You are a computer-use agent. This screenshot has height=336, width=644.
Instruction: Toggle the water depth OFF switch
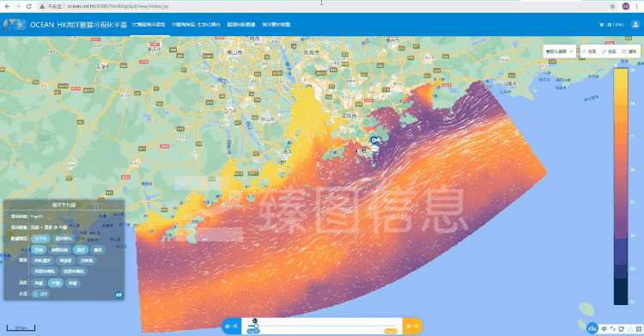(x=39, y=294)
